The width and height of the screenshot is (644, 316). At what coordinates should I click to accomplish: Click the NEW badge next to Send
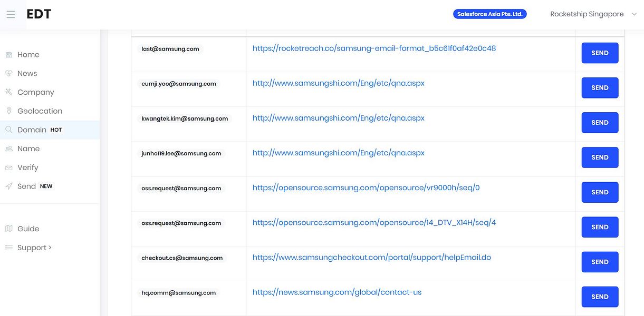coord(46,186)
